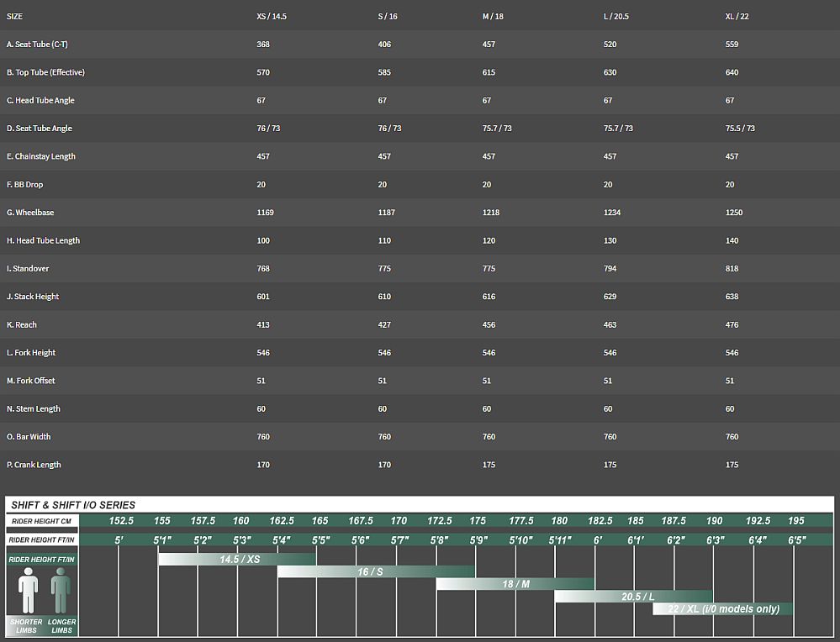Viewport: 840px width, 642px height.
Task: Select the E. Chainstay Length row label
Action: [x=40, y=156]
